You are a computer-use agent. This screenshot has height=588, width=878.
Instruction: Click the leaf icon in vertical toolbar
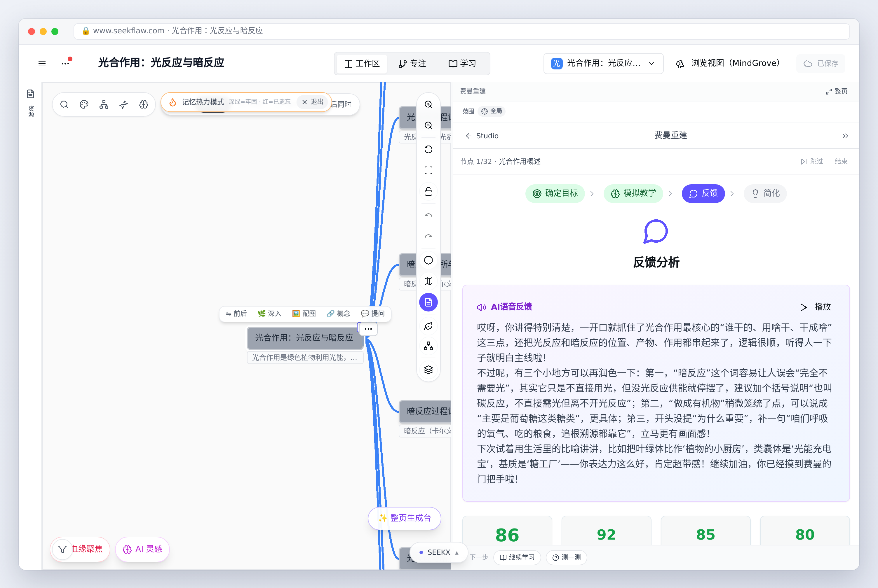point(428,326)
